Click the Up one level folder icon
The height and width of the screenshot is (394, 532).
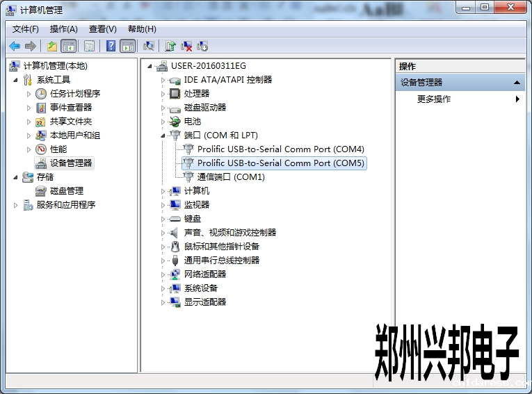click(52, 46)
